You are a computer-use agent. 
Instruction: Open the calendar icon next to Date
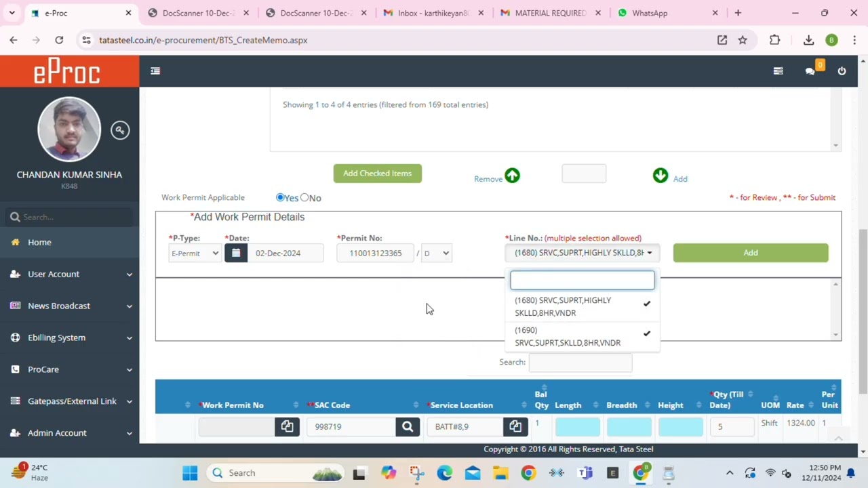[x=236, y=253]
